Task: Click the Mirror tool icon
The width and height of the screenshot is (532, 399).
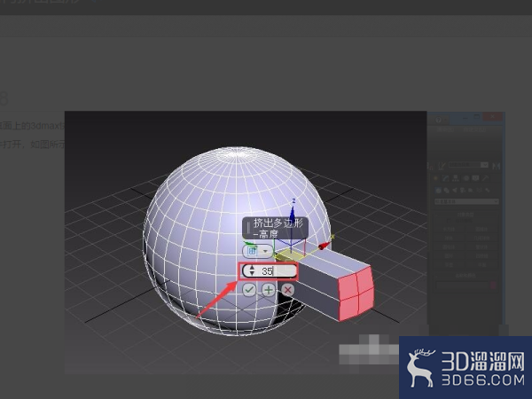Action: (496, 166)
